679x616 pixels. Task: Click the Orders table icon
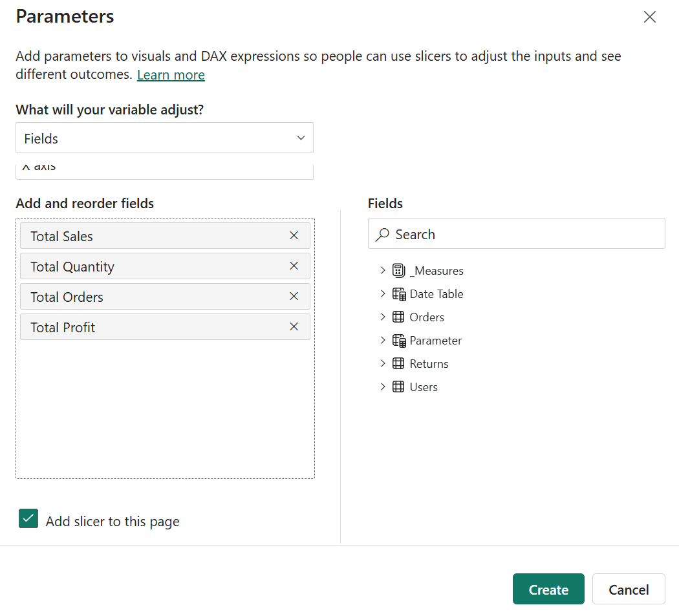(398, 317)
